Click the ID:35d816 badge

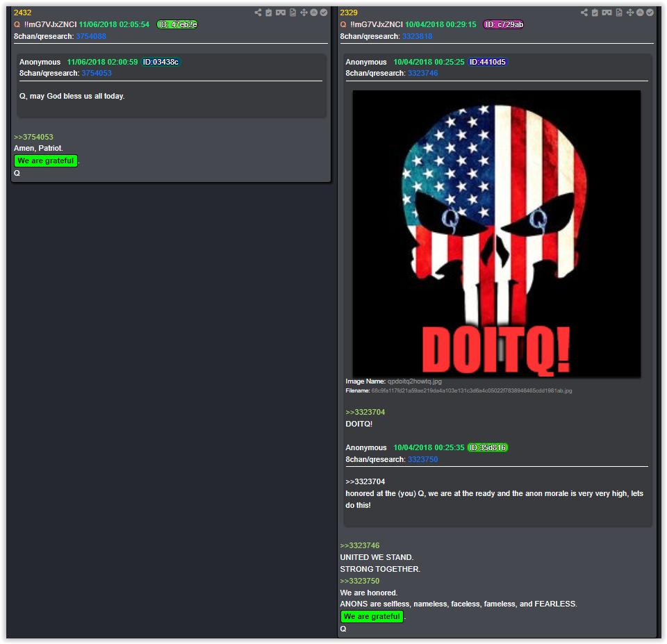488,447
